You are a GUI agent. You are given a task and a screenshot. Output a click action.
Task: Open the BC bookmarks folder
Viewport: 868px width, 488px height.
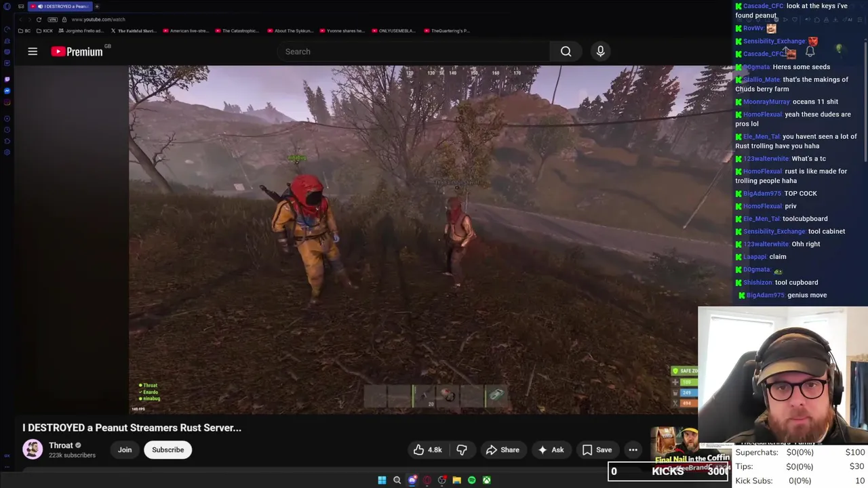pos(24,30)
